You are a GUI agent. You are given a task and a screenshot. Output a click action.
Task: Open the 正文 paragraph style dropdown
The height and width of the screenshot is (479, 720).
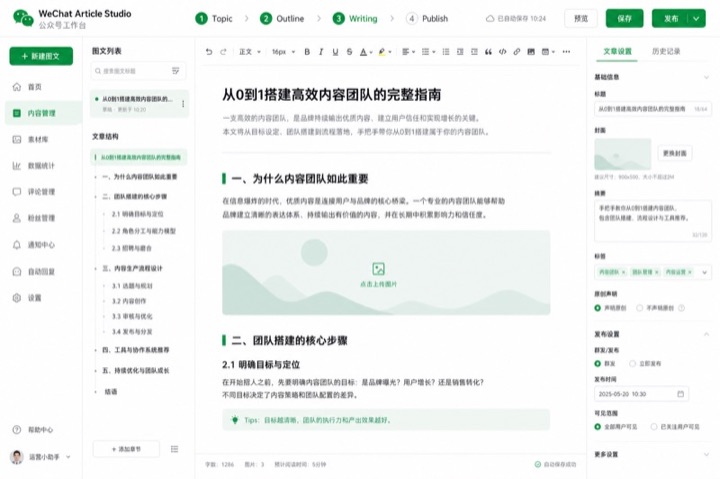point(250,52)
